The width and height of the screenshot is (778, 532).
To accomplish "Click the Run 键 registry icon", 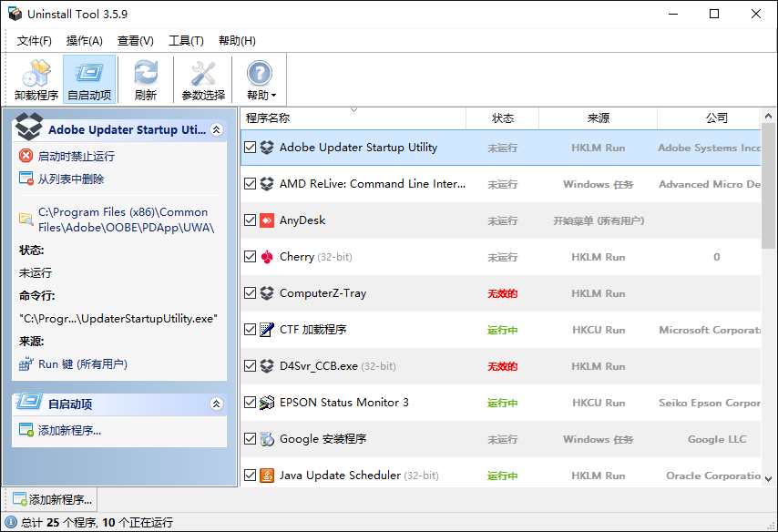I will point(26,363).
